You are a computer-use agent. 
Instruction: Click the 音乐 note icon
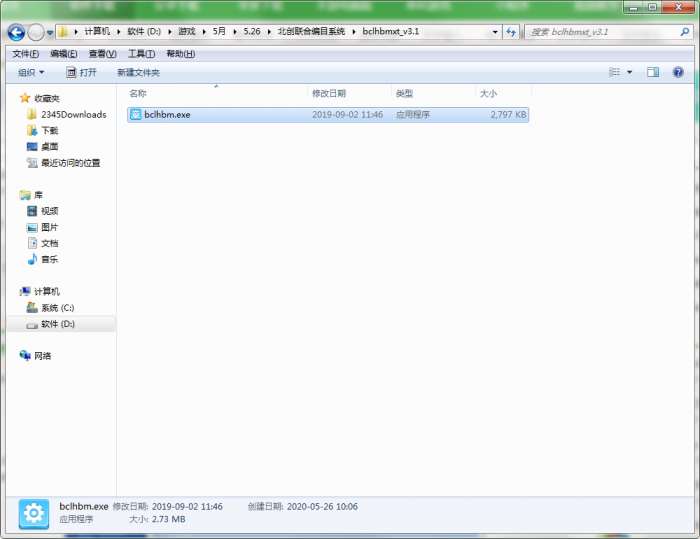click(32, 259)
